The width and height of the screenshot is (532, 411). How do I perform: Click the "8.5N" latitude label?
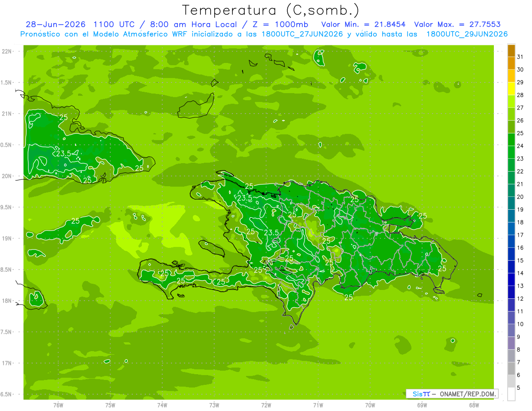(x=6, y=270)
